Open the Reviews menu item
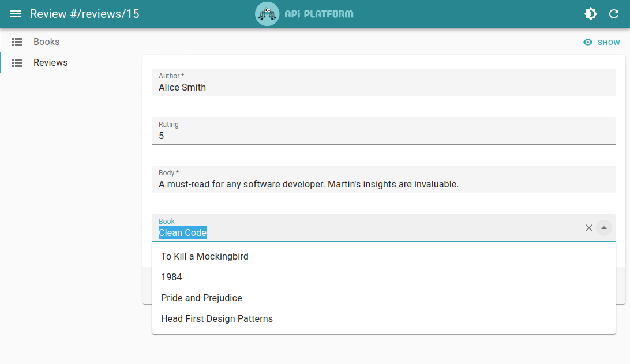Screen dimensions: 630x364 click(x=51, y=63)
